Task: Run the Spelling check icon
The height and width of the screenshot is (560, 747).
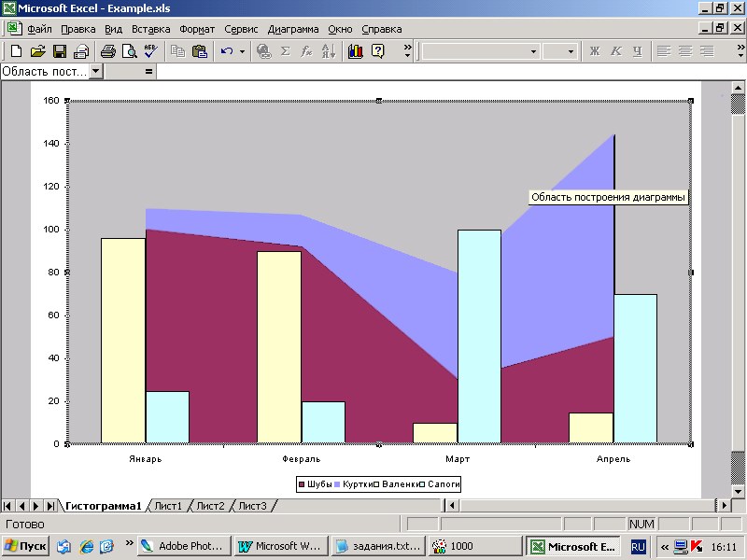Action: click(151, 51)
